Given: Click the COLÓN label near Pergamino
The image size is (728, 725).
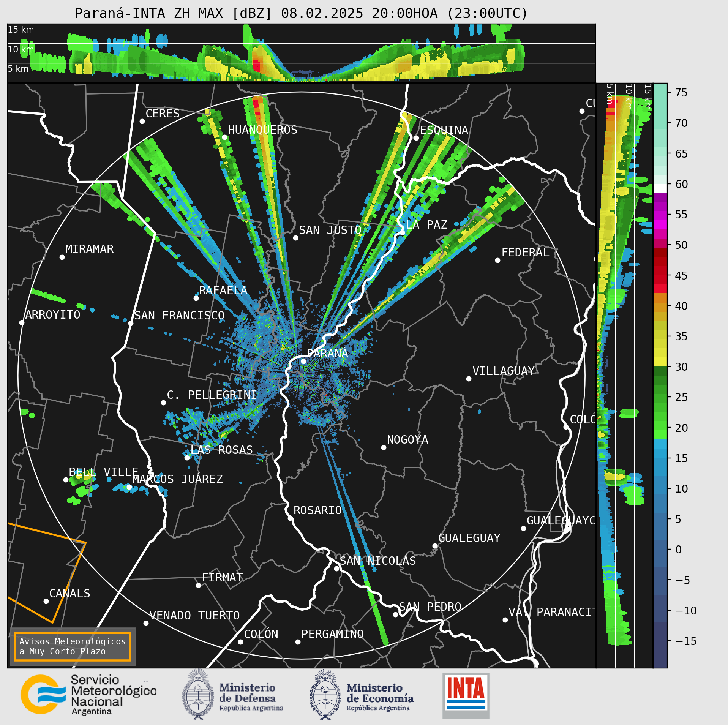Looking at the screenshot, I should point(261,634).
